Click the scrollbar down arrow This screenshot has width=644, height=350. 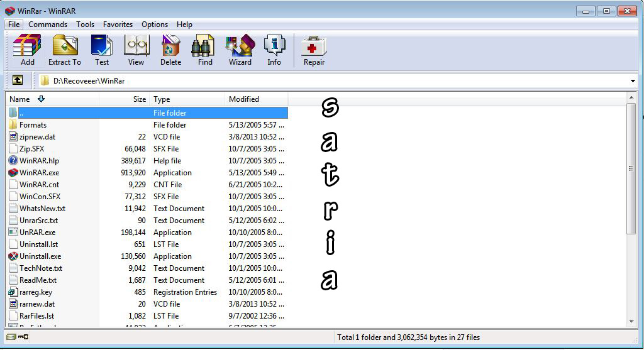pos(631,322)
